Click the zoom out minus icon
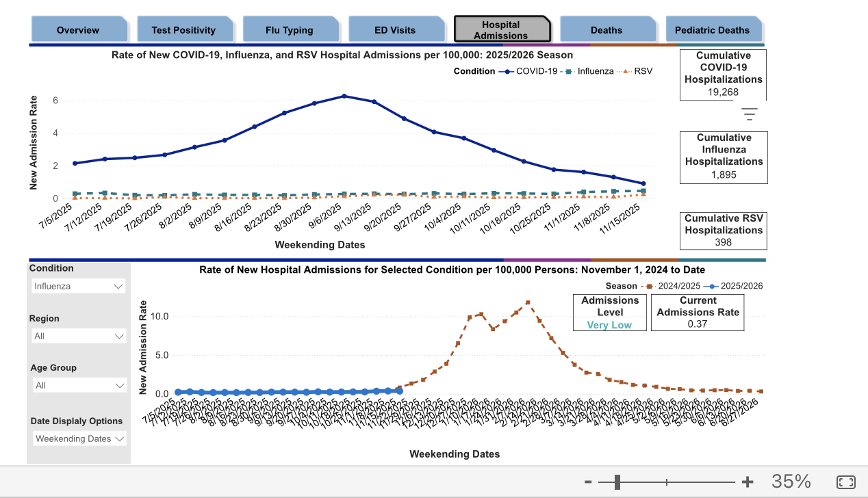This screenshot has height=498, width=868. 588,482
